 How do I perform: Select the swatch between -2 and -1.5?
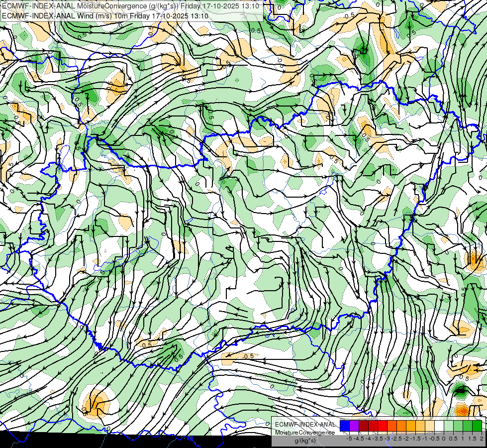click(x=411, y=426)
